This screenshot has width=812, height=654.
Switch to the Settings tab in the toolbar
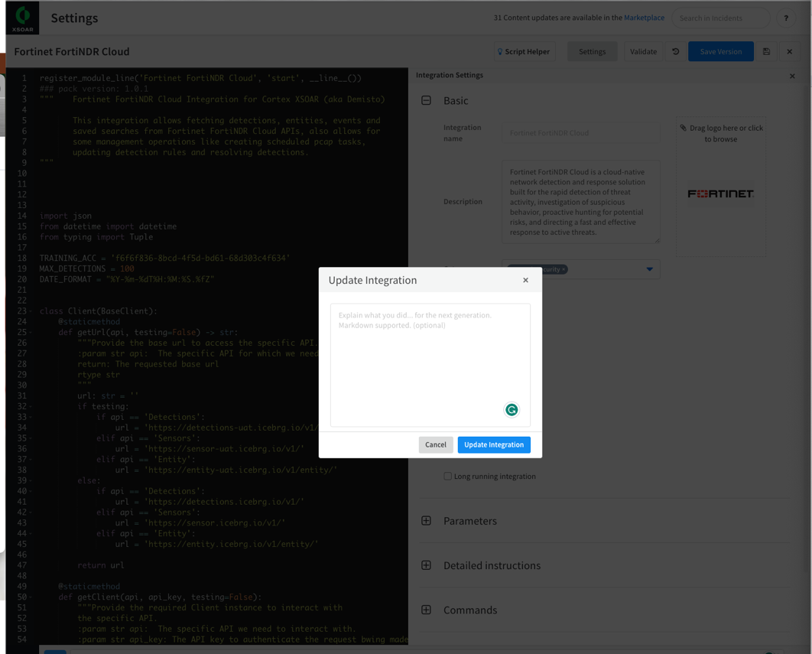click(x=592, y=51)
